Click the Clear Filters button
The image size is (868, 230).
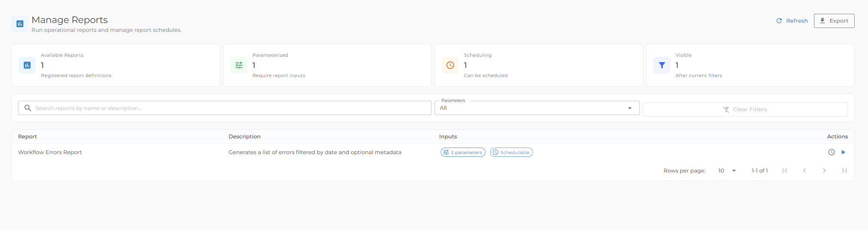(745, 109)
